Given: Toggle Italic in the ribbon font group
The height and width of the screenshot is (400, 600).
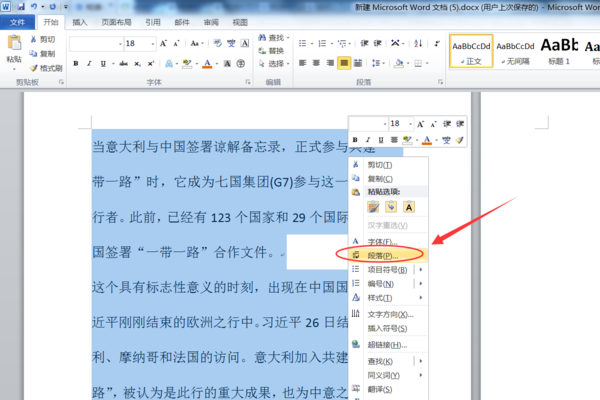Looking at the screenshot, I should 89,64.
